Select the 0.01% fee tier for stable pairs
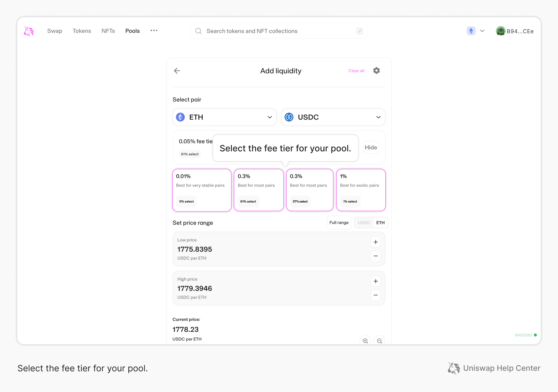This screenshot has height=392, width=558. click(x=202, y=190)
